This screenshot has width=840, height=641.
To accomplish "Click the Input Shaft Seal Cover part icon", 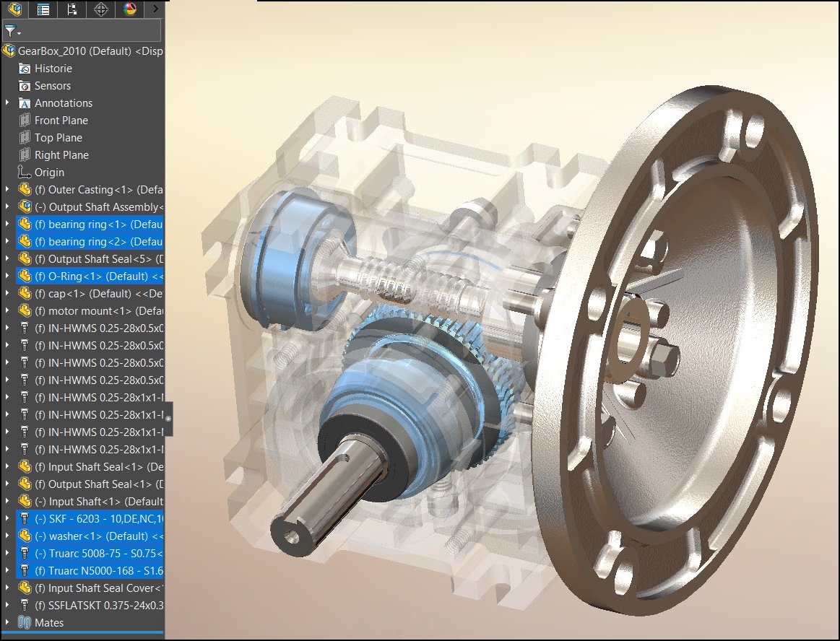I will coord(25,588).
